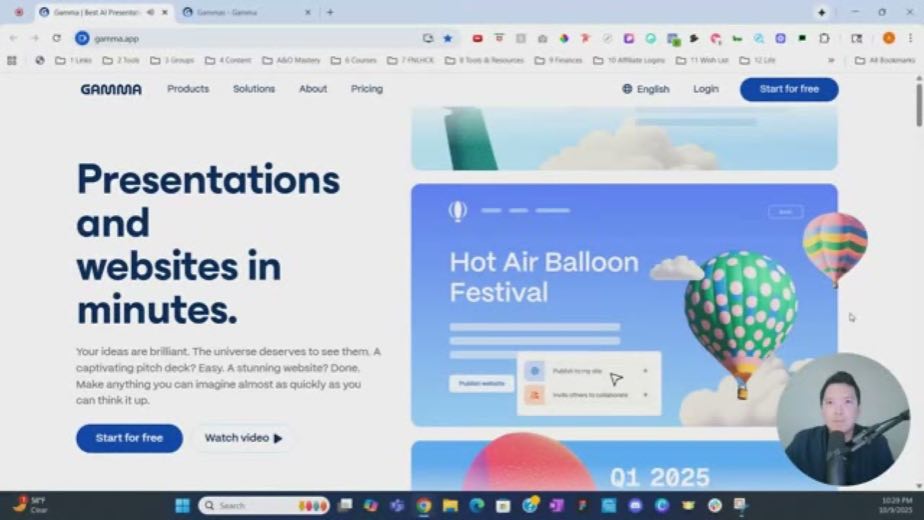
Task: Expand the 1 Links bookmark folder
Action: (x=74, y=60)
